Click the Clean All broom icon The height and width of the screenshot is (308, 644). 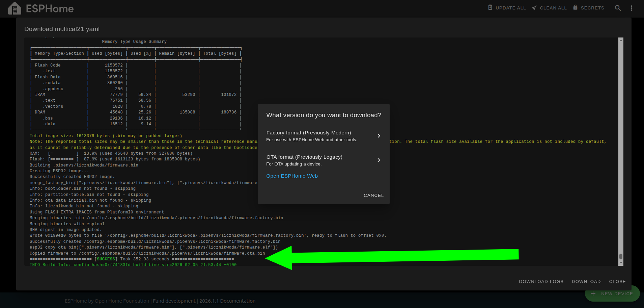[534, 7]
